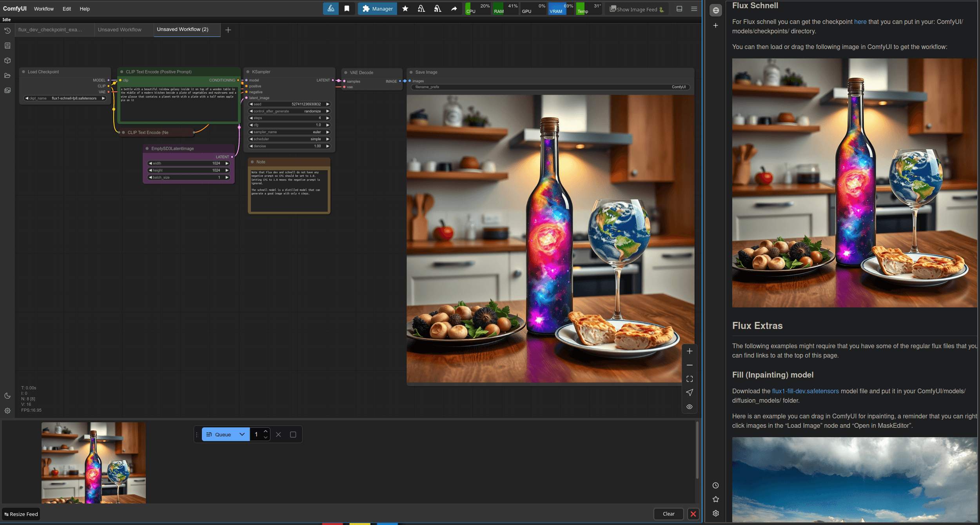
Task: Collapse the Note node via its dot
Action: pos(252,162)
